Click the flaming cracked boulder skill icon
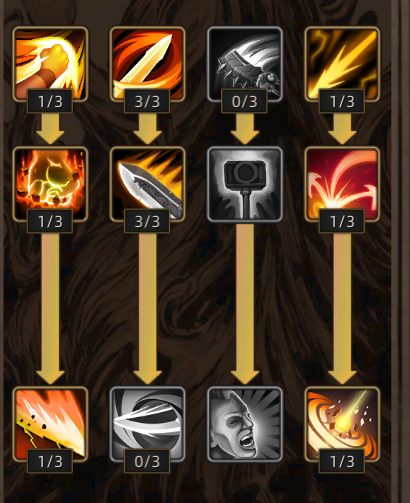This screenshot has height=503, width=410. click(x=50, y=184)
